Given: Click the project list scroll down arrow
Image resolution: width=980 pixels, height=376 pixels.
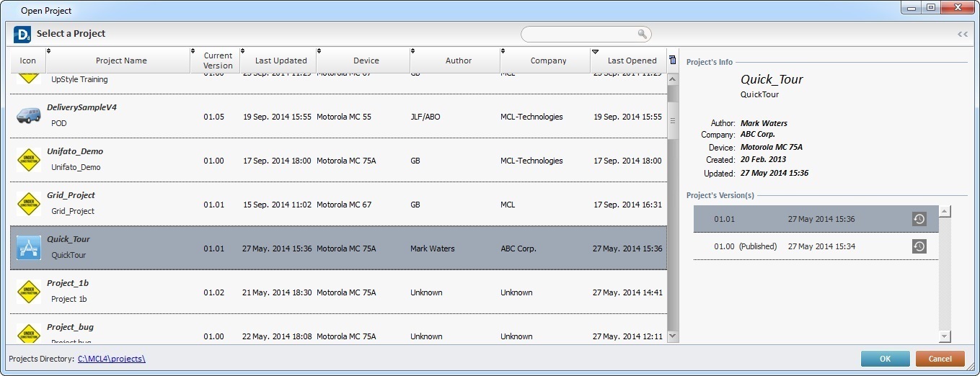Looking at the screenshot, I should [673, 336].
